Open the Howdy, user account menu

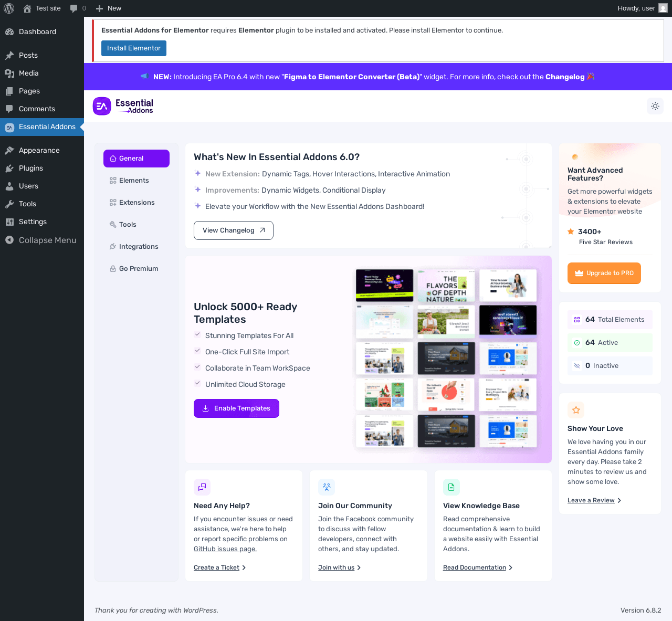click(642, 8)
